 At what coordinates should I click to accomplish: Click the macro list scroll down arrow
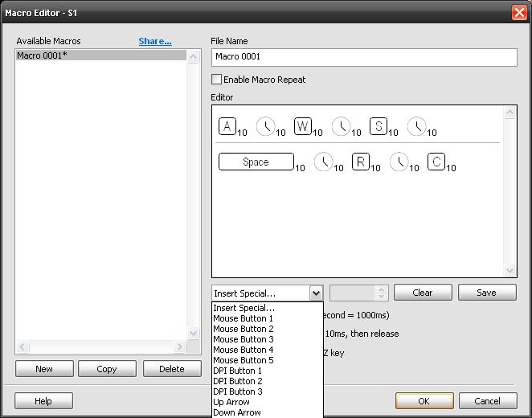194,333
